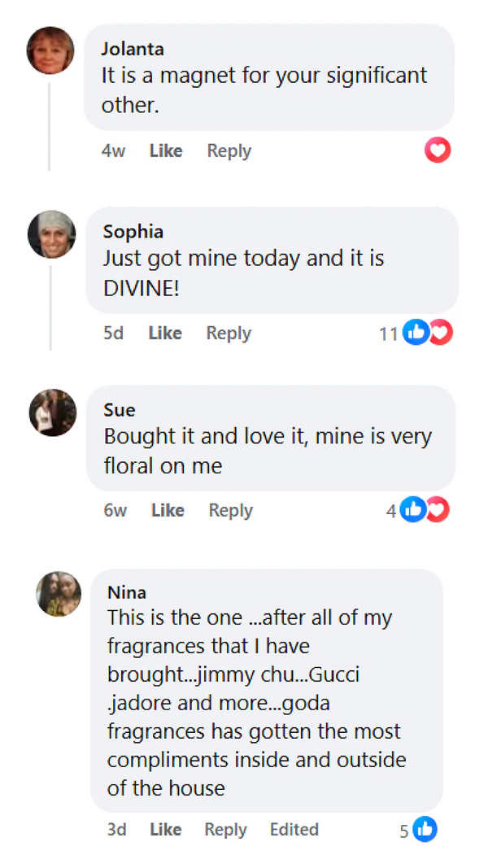
Task: Like Sophia's comment about DIVINE
Action: coord(165,333)
